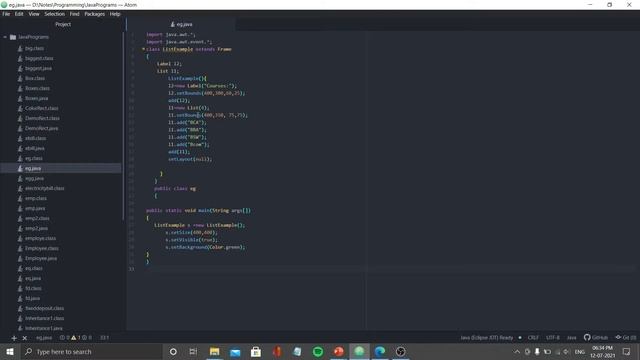Image resolution: width=640 pixels, height=360 pixels.
Task: Open fd.class in the tree
Action: coord(33,289)
